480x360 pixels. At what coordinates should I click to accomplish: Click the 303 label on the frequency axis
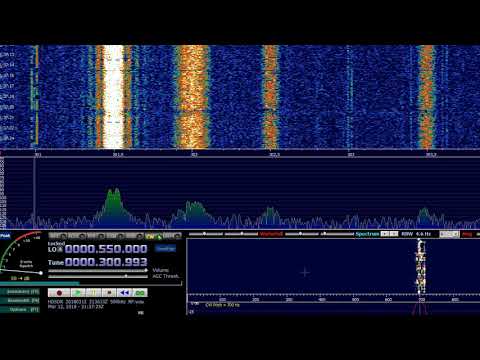351,154
